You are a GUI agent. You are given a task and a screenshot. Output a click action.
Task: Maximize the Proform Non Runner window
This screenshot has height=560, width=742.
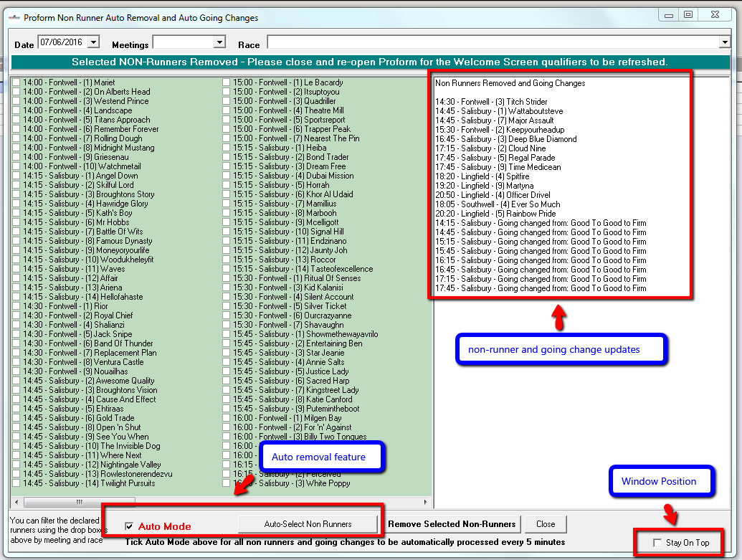pos(688,15)
